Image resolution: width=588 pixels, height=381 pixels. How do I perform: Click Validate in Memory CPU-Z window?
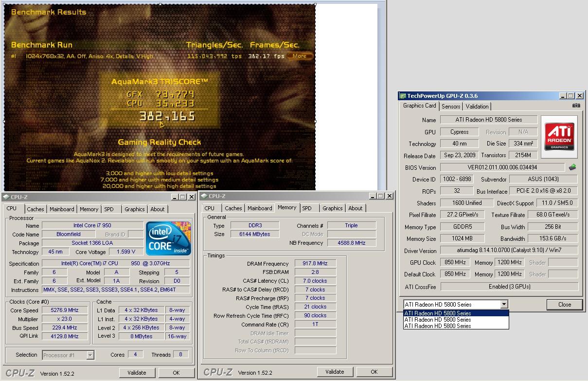(335, 372)
